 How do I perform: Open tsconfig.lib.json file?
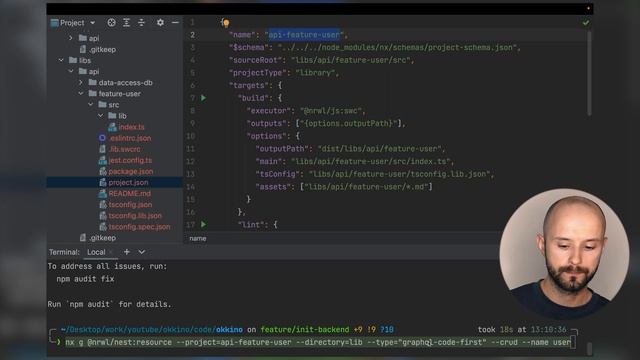135,216
